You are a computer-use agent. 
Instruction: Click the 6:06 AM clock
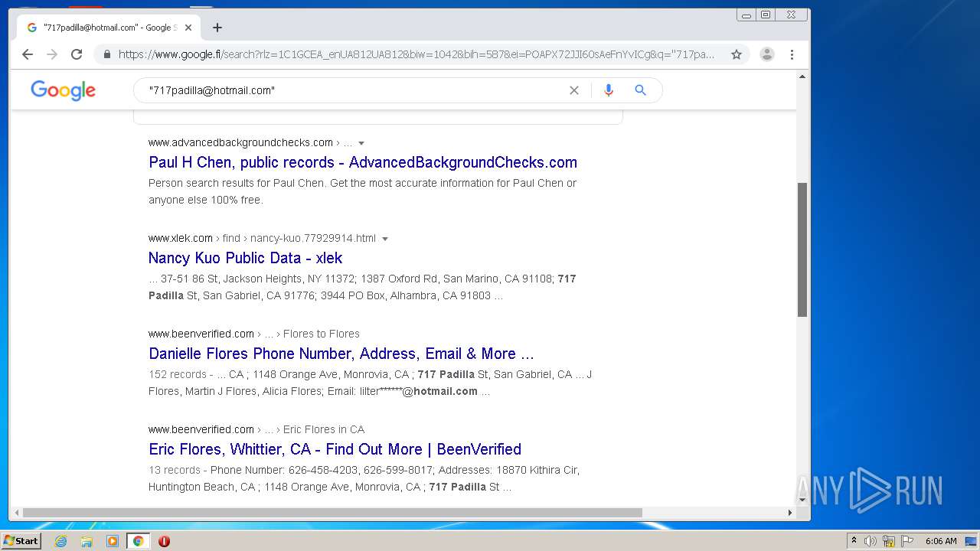point(941,541)
